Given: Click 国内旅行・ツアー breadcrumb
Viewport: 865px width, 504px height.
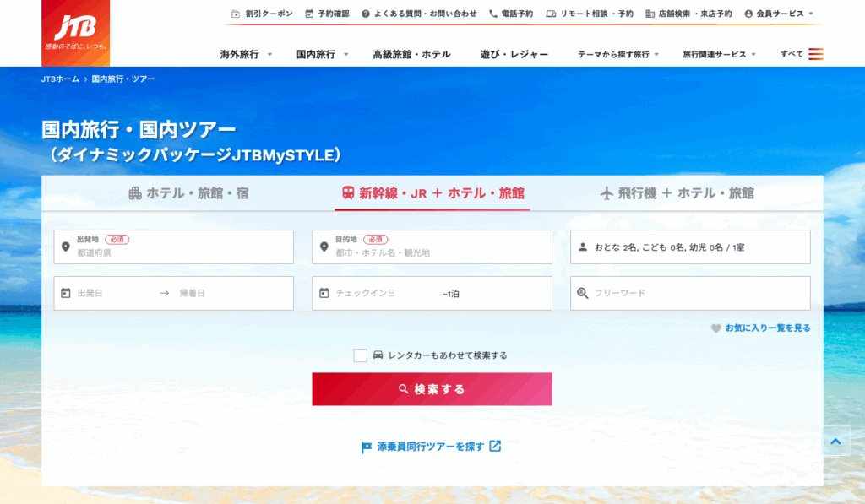Looking at the screenshot, I should pyautogui.click(x=123, y=79).
